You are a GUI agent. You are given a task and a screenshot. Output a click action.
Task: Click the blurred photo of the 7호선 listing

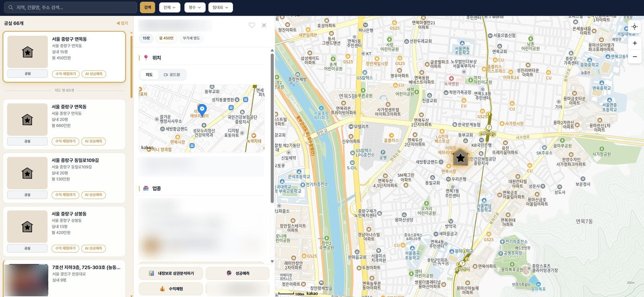28,280
